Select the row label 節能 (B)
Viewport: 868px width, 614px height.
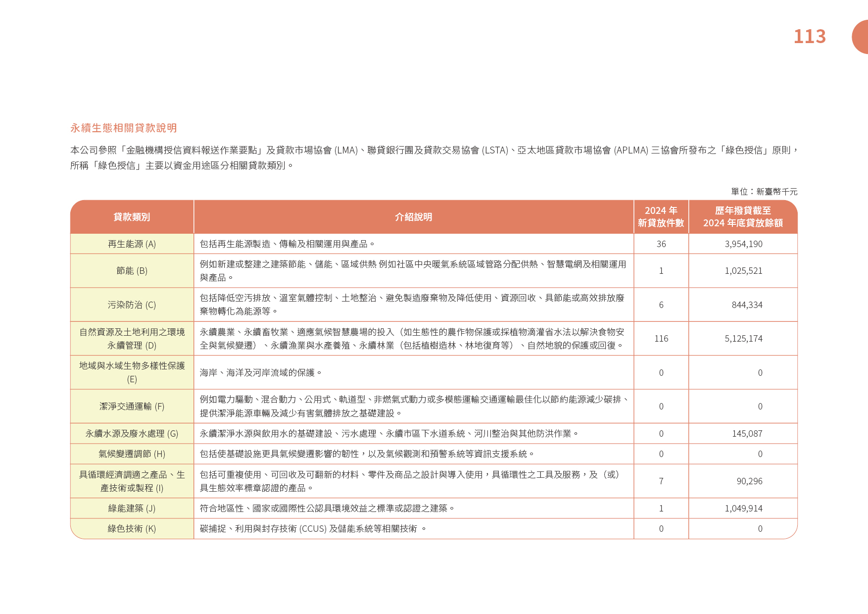(132, 271)
